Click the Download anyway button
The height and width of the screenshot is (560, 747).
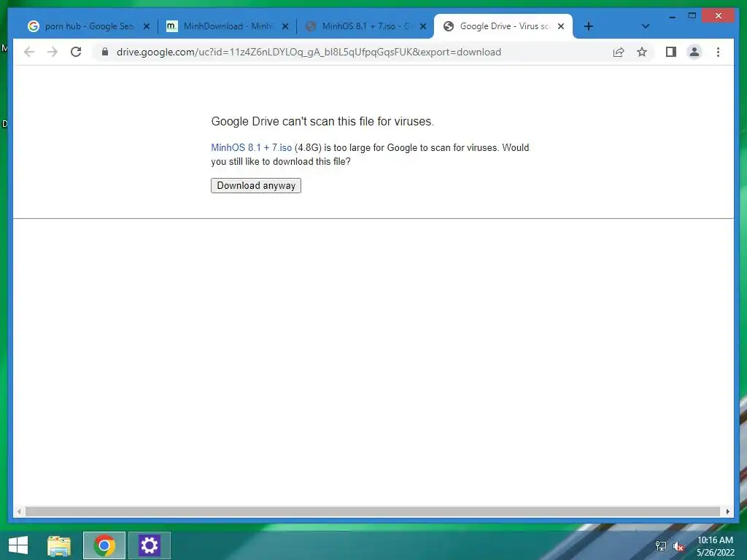[256, 185]
